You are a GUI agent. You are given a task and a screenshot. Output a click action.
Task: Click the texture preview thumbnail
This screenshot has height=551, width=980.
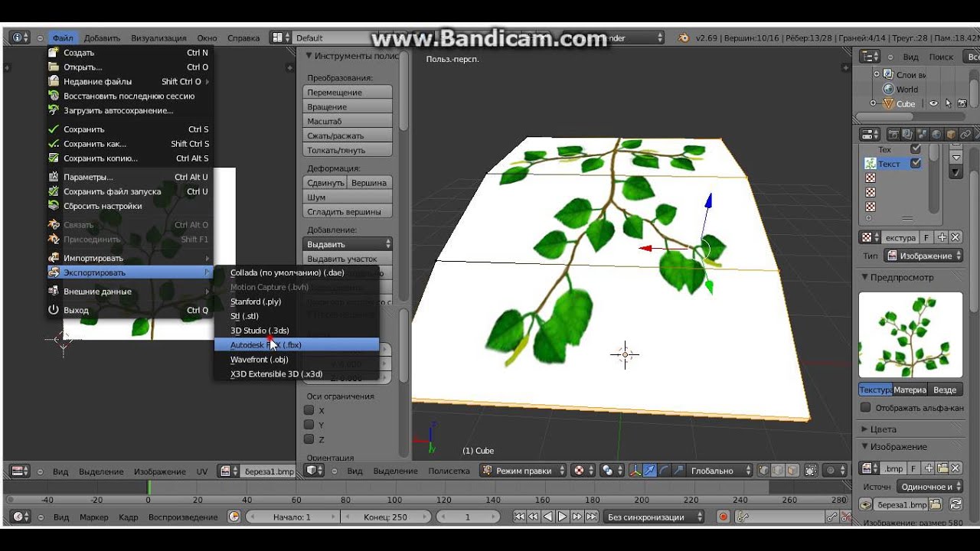(910, 334)
